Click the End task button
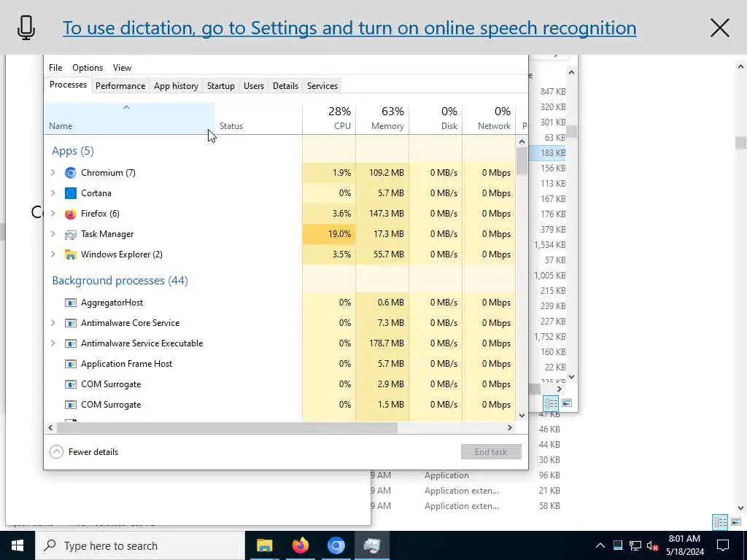 (491, 452)
